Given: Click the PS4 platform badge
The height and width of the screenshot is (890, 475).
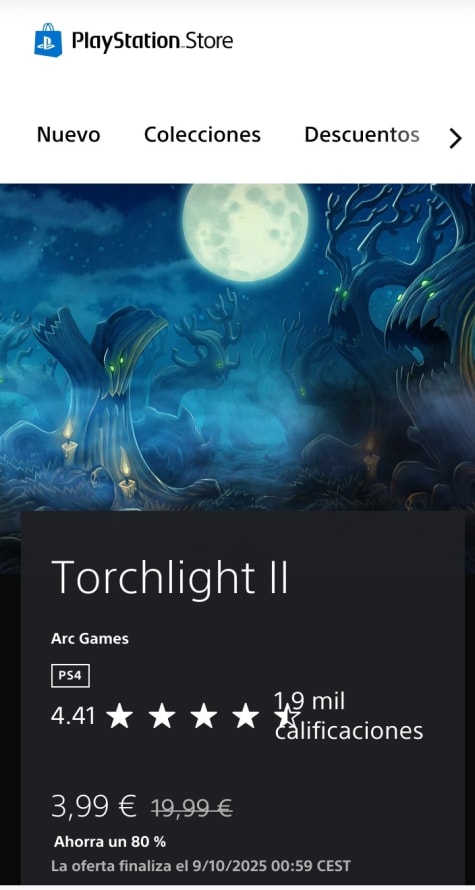Looking at the screenshot, I should [x=70, y=676].
